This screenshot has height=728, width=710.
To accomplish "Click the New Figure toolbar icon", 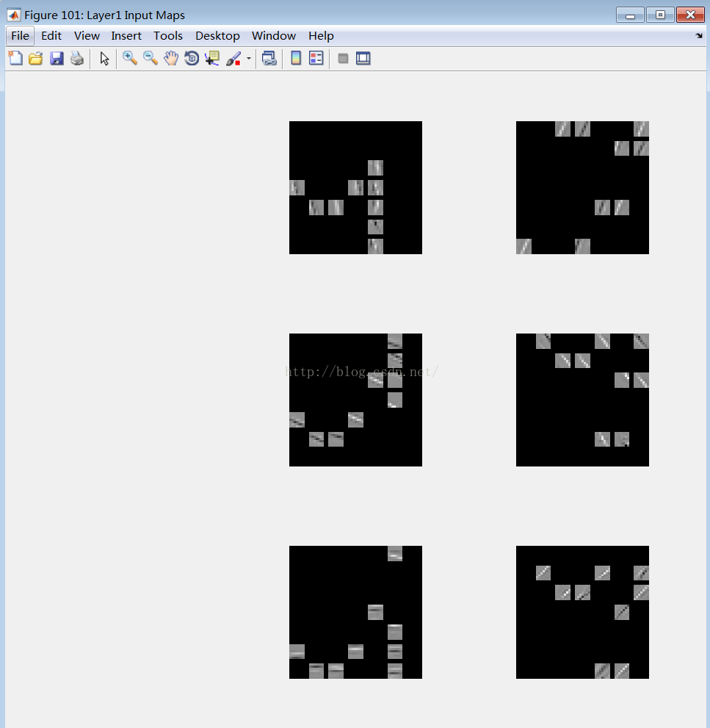I will point(15,58).
